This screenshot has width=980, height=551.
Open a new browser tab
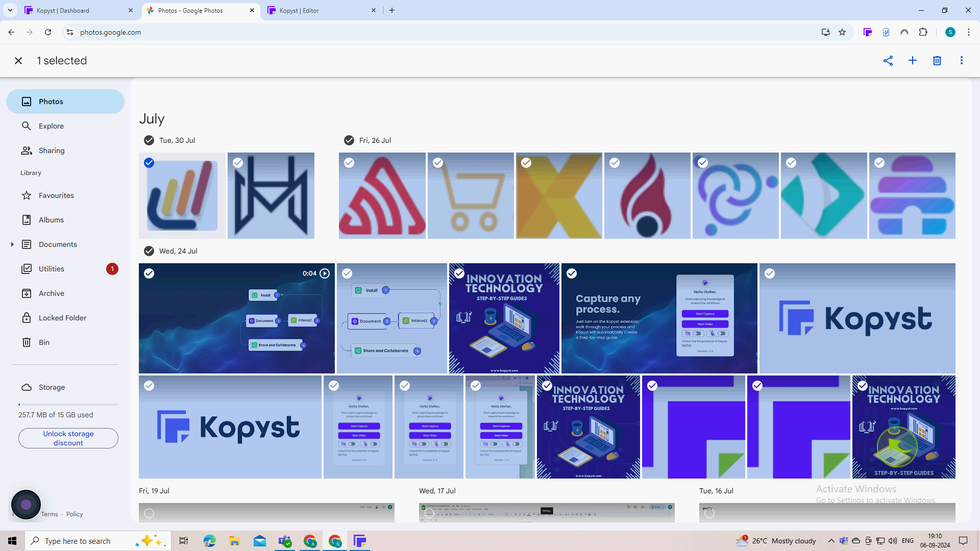click(x=392, y=10)
